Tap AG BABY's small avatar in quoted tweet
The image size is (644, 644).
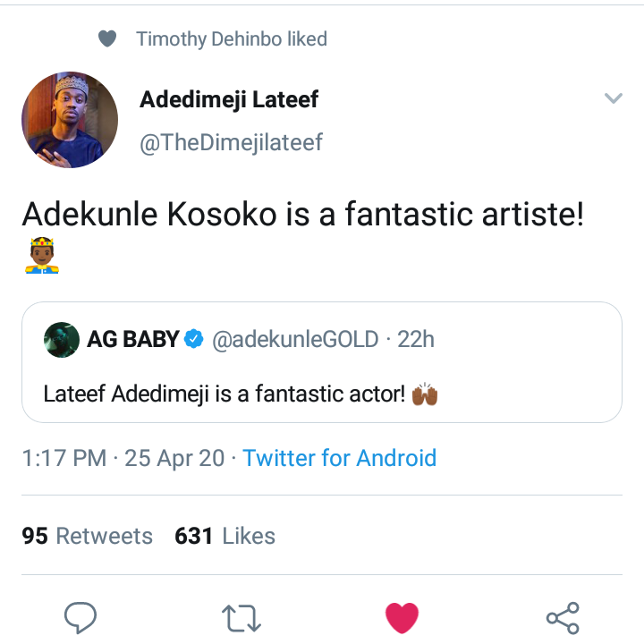(x=62, y=340)
